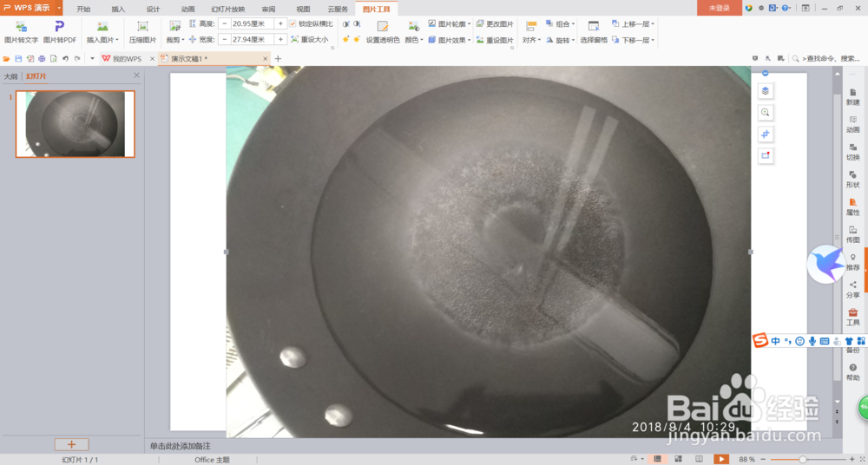The image size is (868, 465).
Task: Open the 开始 ribbon tab
Action: [83, 9]
